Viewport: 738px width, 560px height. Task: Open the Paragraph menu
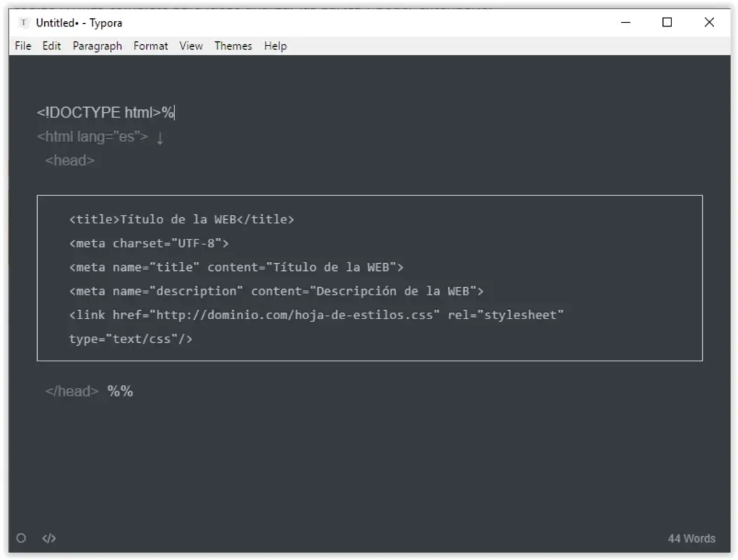97,45
